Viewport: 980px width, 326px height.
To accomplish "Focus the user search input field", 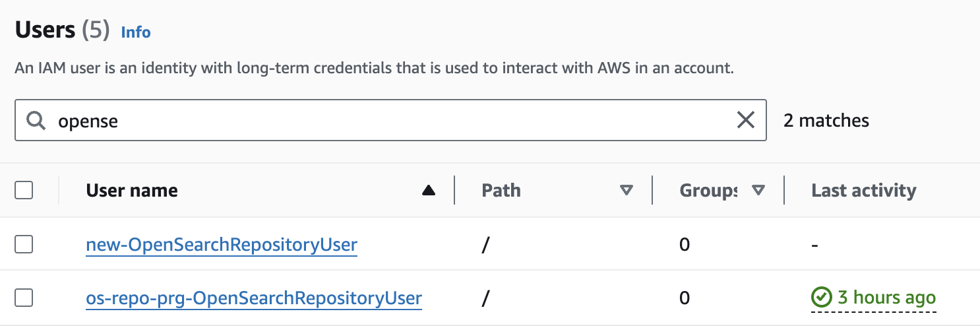I will 396,120.
